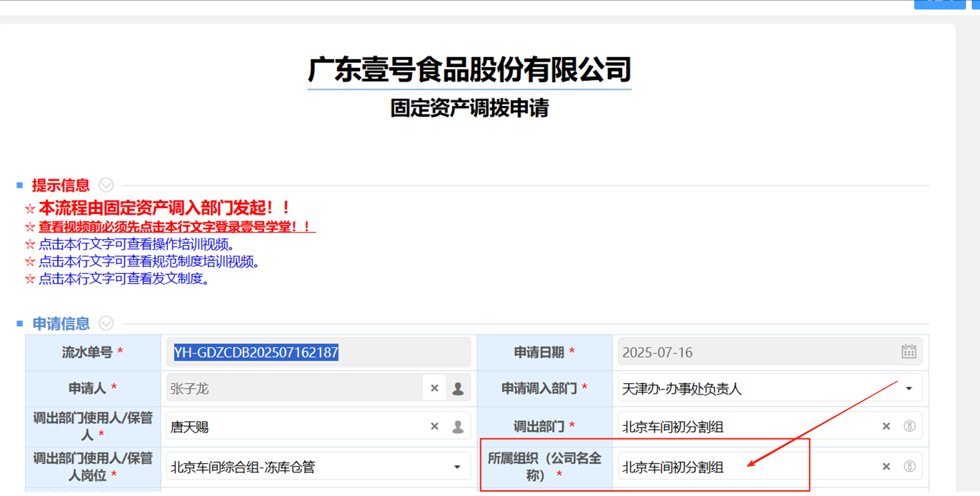The image size is (980, 496).
Task: Expand the 调出部门使用人/保管人岗位 dropdown
Action: [457, 467]
